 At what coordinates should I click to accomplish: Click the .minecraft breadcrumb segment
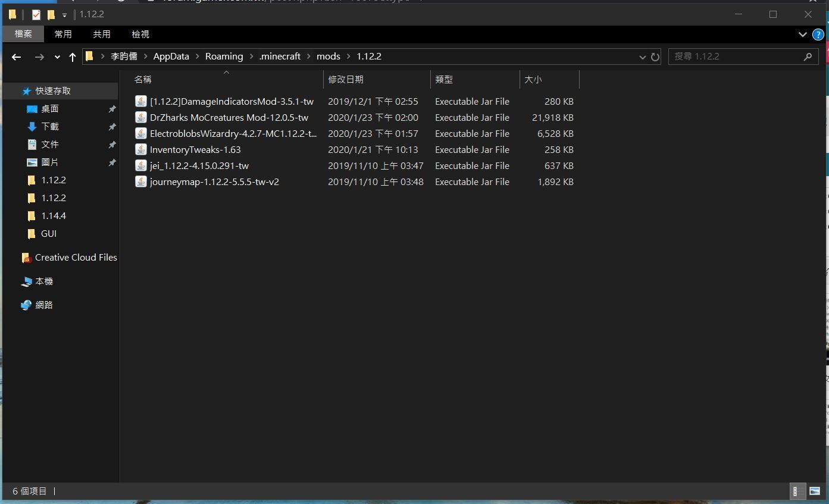point(280,57)
